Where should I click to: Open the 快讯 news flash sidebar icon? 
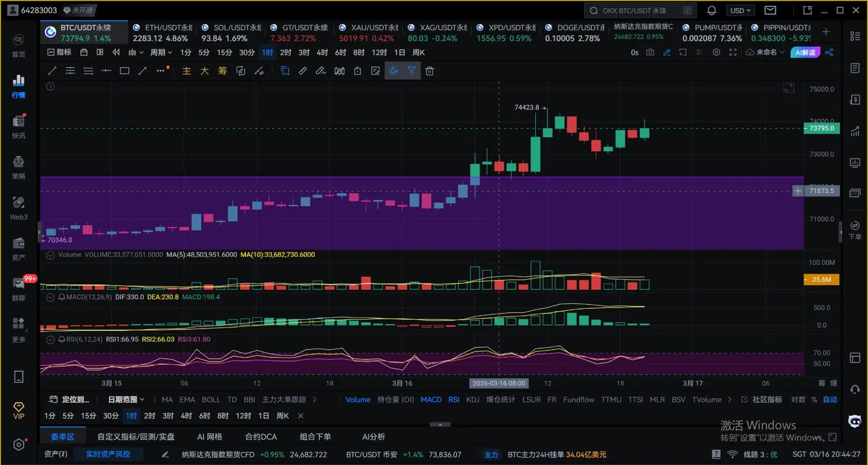tap(19, 126)
